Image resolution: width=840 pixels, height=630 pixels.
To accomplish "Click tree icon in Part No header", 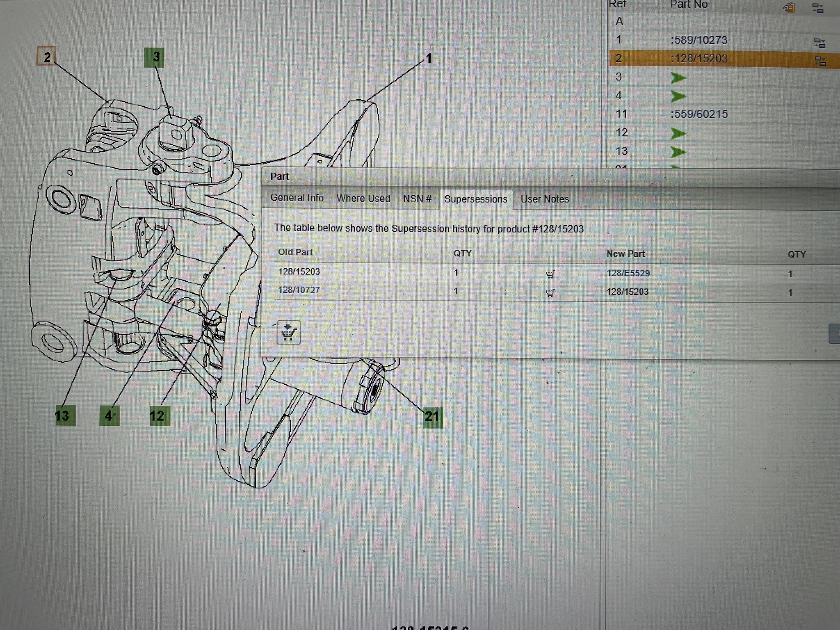I will pyautogui.click(x=817, y=8).
